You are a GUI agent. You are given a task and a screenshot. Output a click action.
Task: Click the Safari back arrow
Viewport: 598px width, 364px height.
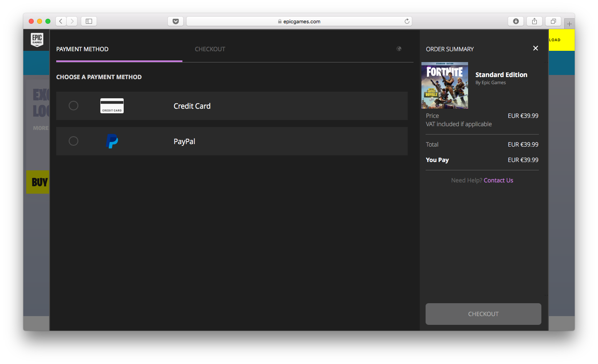pos(61,21)
